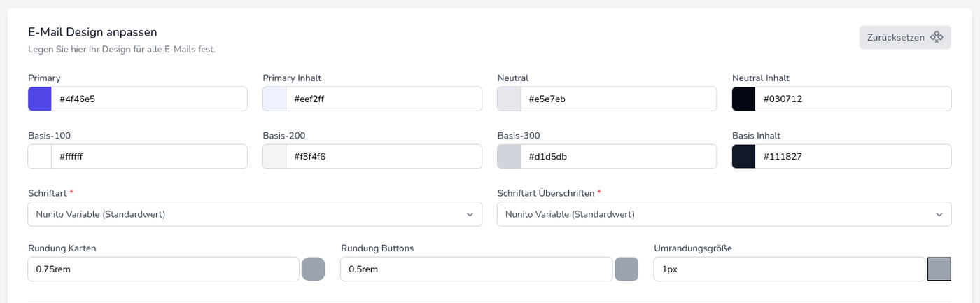Screen dimensions: 980x303
Task: Open the Neutral Inhalt color swatch
Action: 743,99
